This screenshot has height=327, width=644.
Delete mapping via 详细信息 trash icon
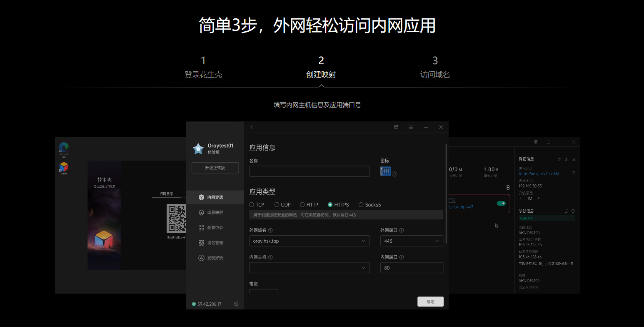point(559,159)
